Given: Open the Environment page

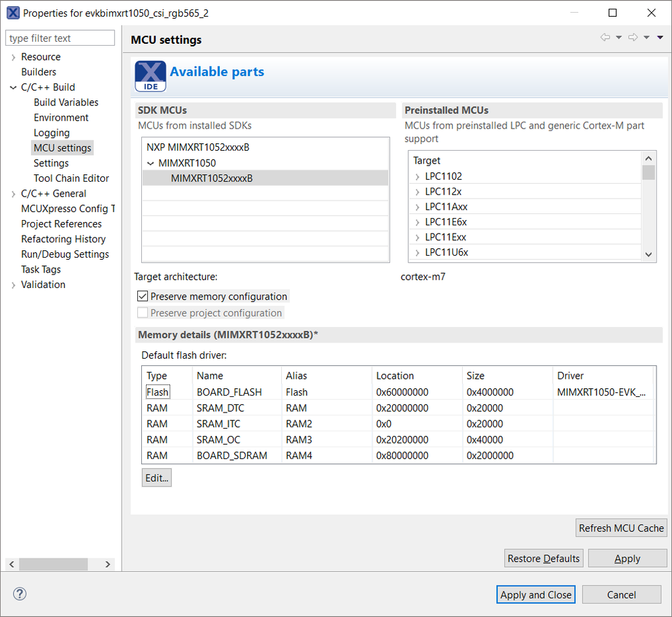Looking at the screenshot, I should coord(61,118).
